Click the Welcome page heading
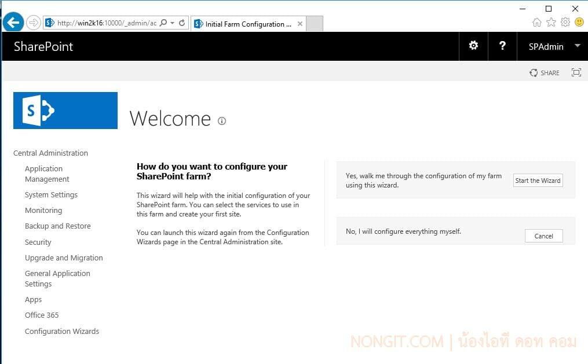This screenshot has height=364, width=588. 170,119
